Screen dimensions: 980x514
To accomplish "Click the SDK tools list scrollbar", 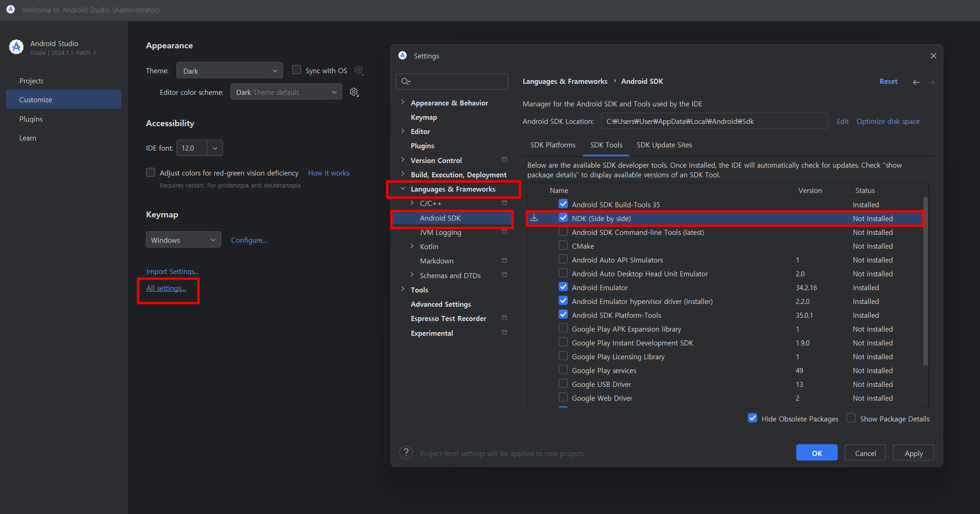I will click(x=926, y=281).
